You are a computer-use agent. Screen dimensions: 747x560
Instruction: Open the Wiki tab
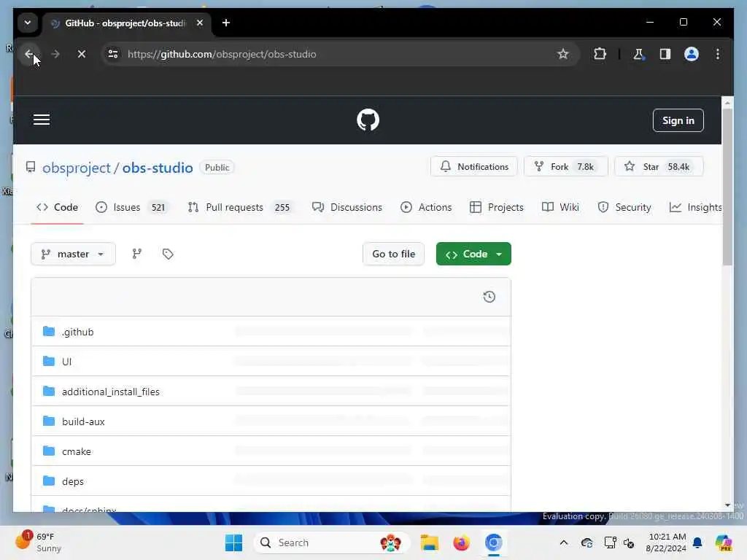[560, 207]
